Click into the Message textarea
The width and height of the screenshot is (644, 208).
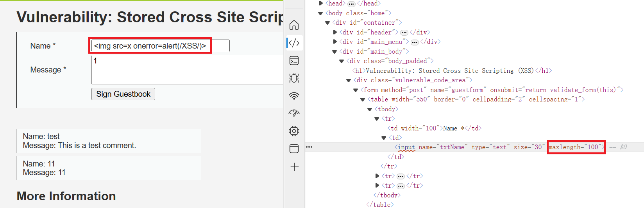[x=188, y=70]
